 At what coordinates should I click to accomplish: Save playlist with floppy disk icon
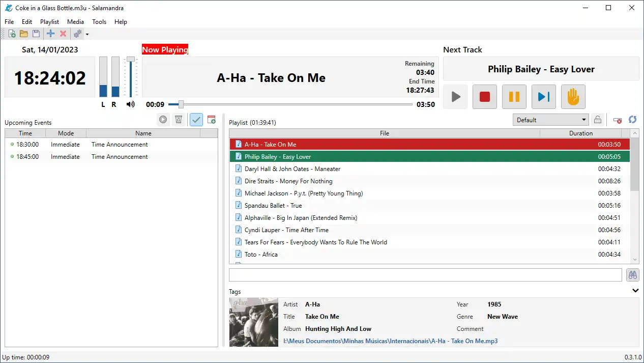click(x=36, y=34)
